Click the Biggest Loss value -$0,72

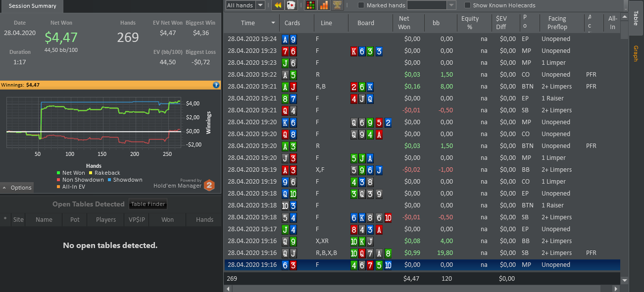pos(201,62)
